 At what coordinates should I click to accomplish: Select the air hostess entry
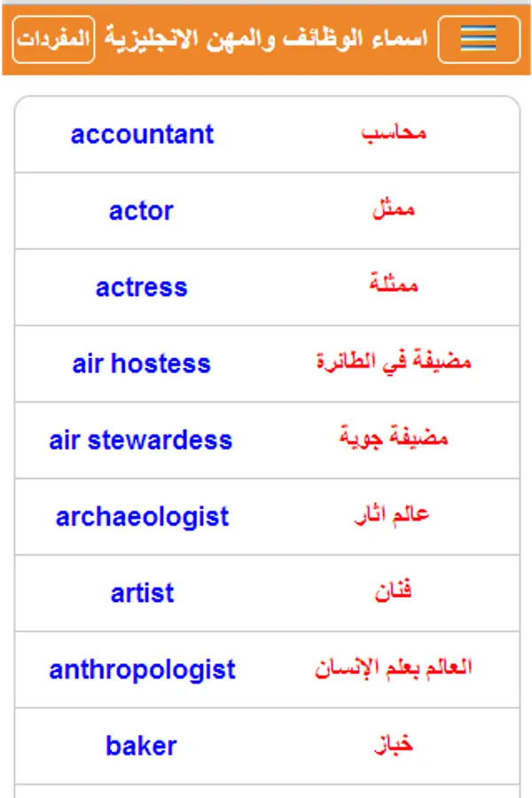click(x=142, y=364)
